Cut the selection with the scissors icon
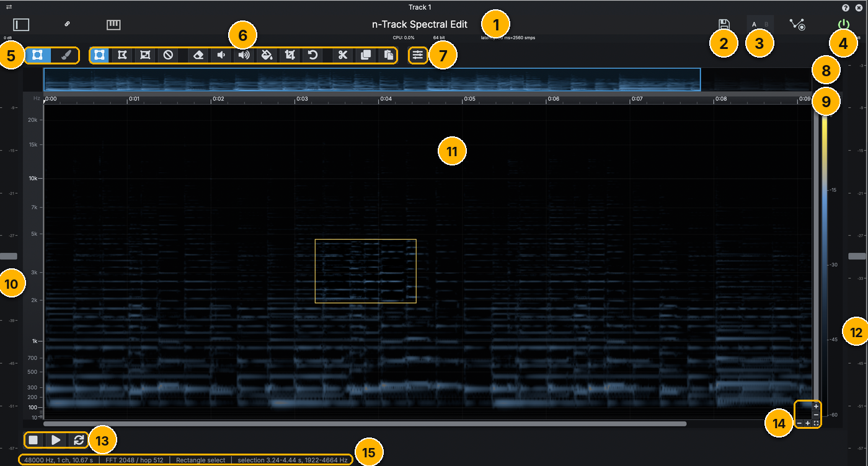The image size is (868, 466). pos(342,55)
